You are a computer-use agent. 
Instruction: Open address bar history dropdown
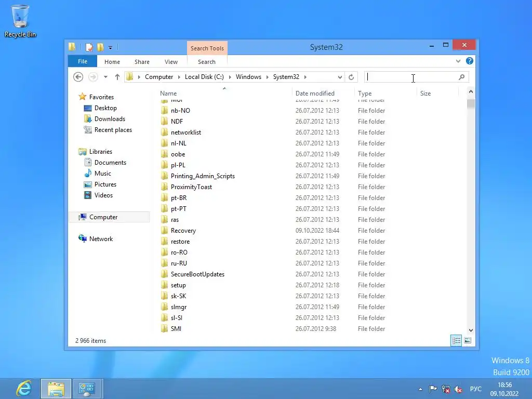(x=340, y=77)
